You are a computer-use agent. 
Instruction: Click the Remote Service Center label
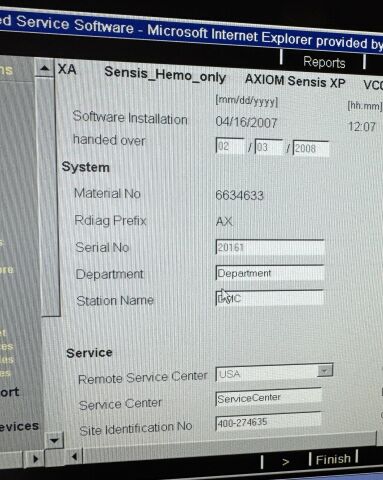coord(143,377)
